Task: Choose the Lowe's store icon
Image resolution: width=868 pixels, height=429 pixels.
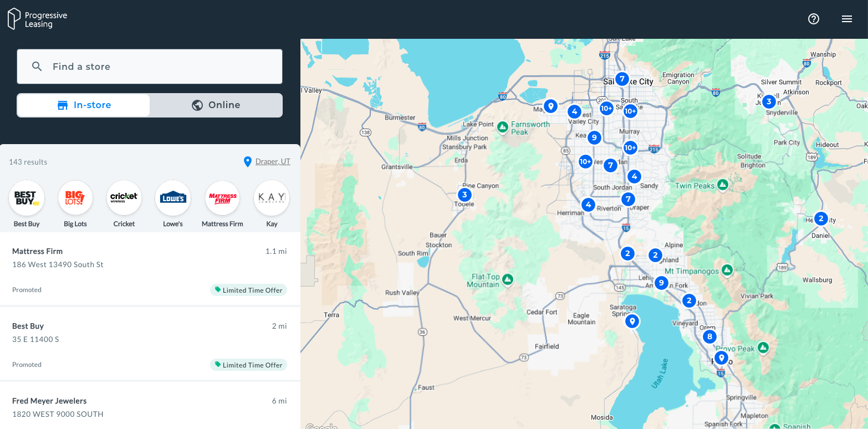Action: coord(173,198)
